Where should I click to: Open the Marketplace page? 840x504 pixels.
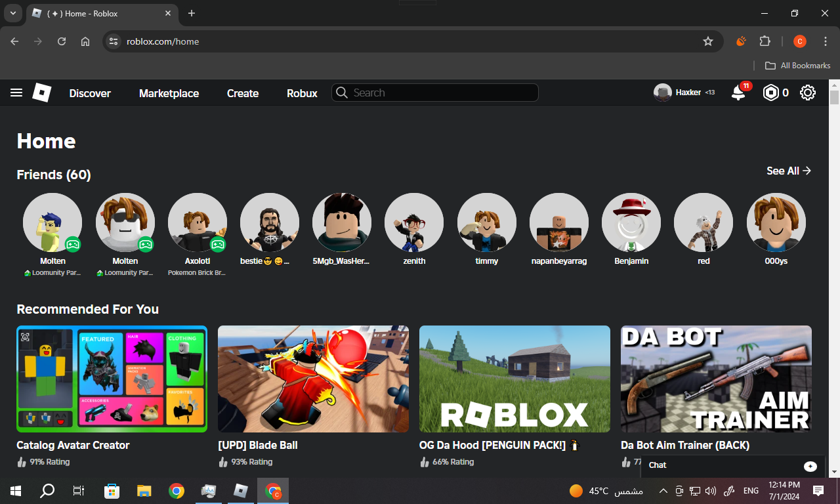tap(169, 93)
